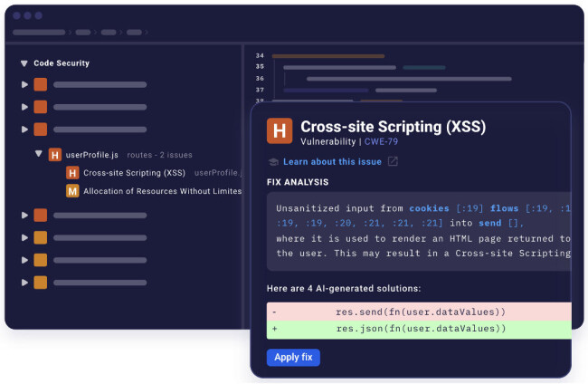The height and width of the screenshot is (384, 588).
Task: Select Allocation of Resources Without Limits issue
Action: click(162, 191)
